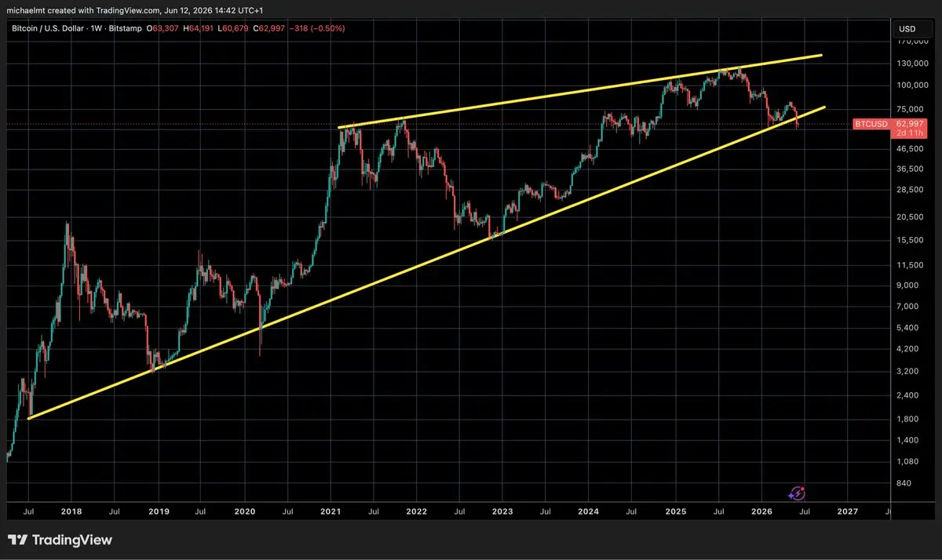The width and height of the screenshot is (942, 560).
Task: Click the 2026 label on the time axis
Action: (x=761, y=511)
